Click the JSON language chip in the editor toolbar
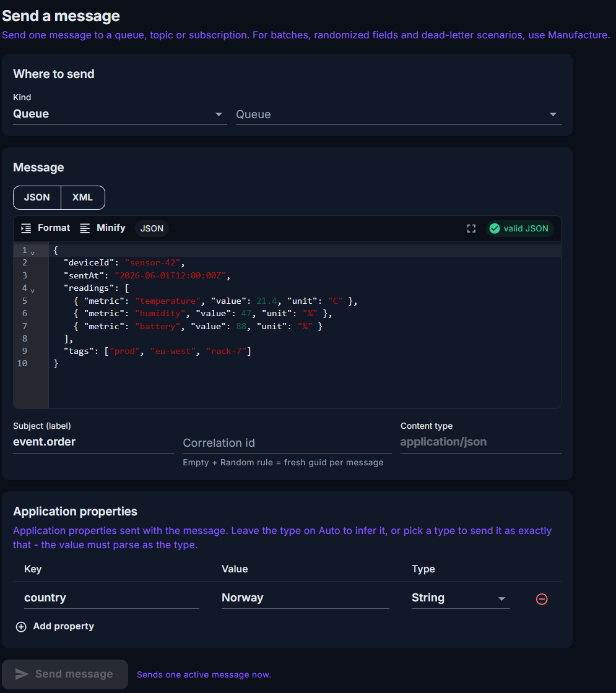This screenshot has height=693, width=616. pyautogui.click(x=152, y=228)
